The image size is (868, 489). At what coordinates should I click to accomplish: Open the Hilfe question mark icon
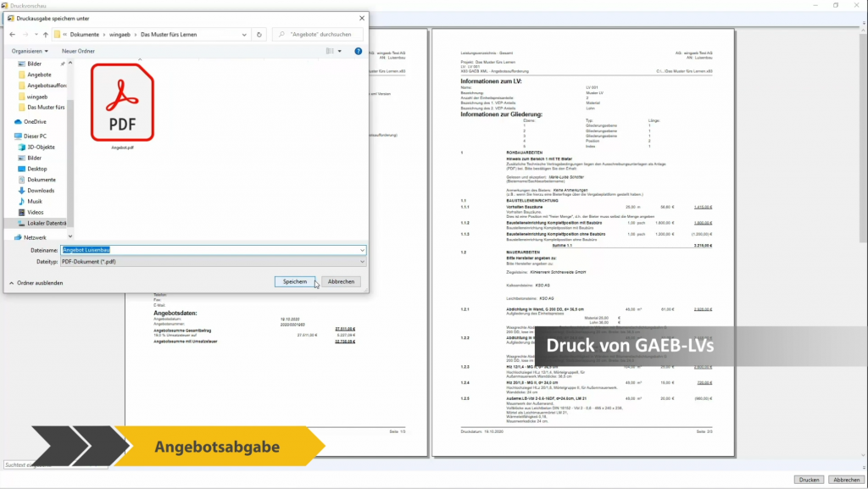click(358, 51)
